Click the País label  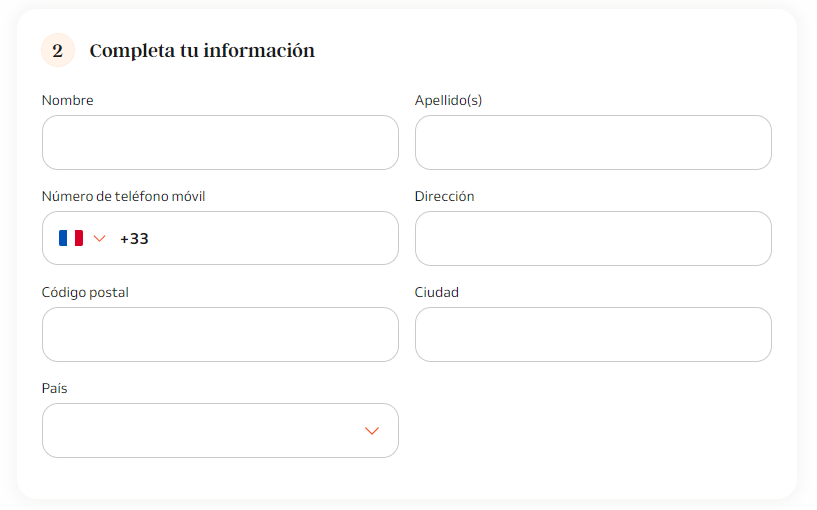click(55, 388)
